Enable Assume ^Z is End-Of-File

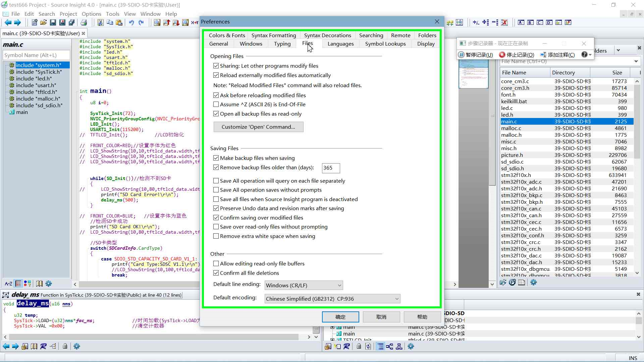point(216,105)
